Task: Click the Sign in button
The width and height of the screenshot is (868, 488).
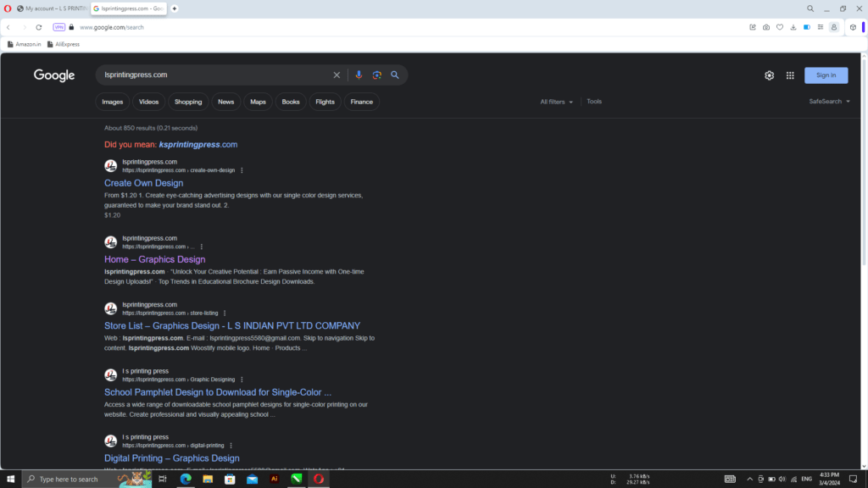Action: click(826, 75)
